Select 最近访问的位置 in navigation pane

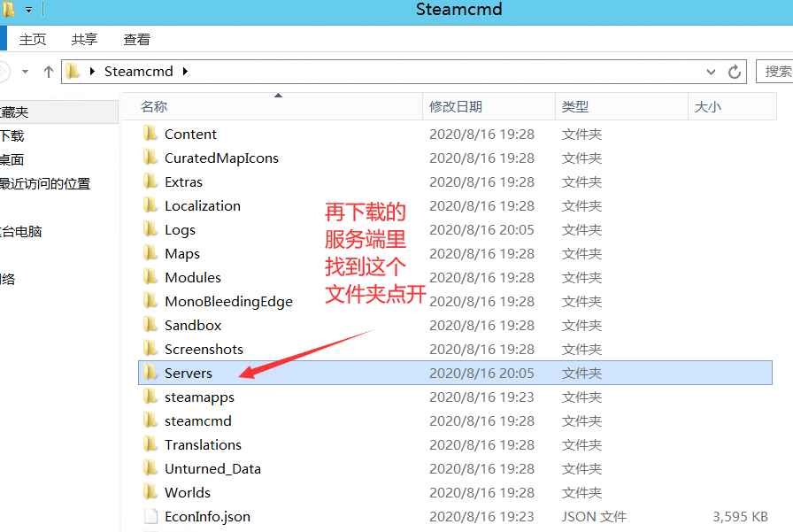pos(45,183)
